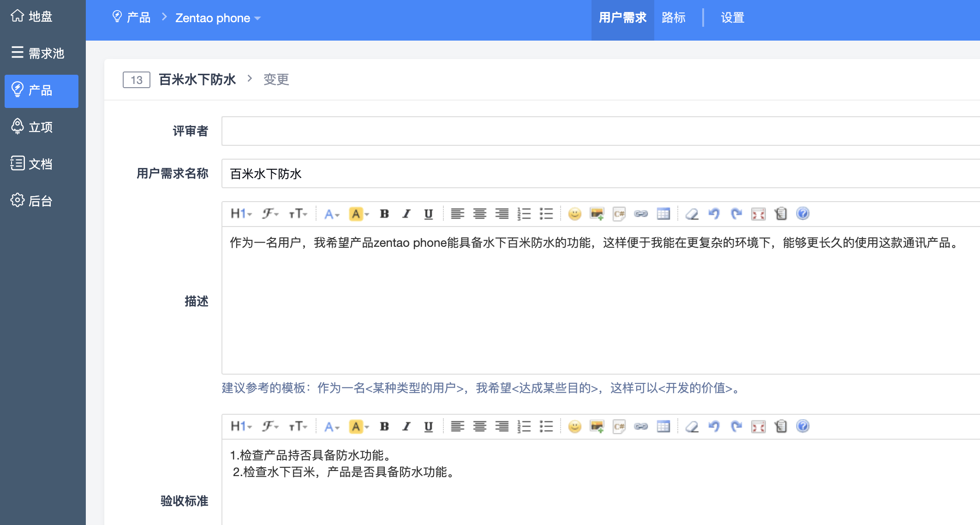Screen dimensions: 980x525
Task: Toggle bold in description editor
Action: [x=384, y=214]
